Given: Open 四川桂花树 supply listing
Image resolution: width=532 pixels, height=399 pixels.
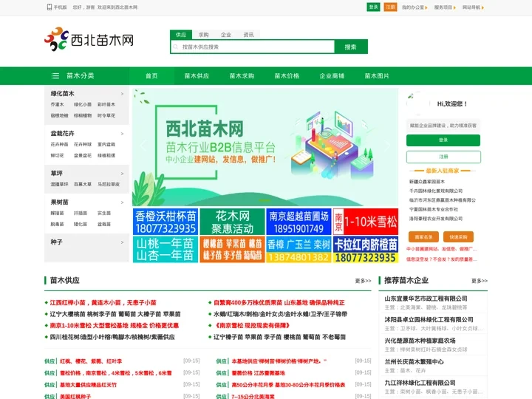Looking at the screenshot, I should click(x=112, y=337).
